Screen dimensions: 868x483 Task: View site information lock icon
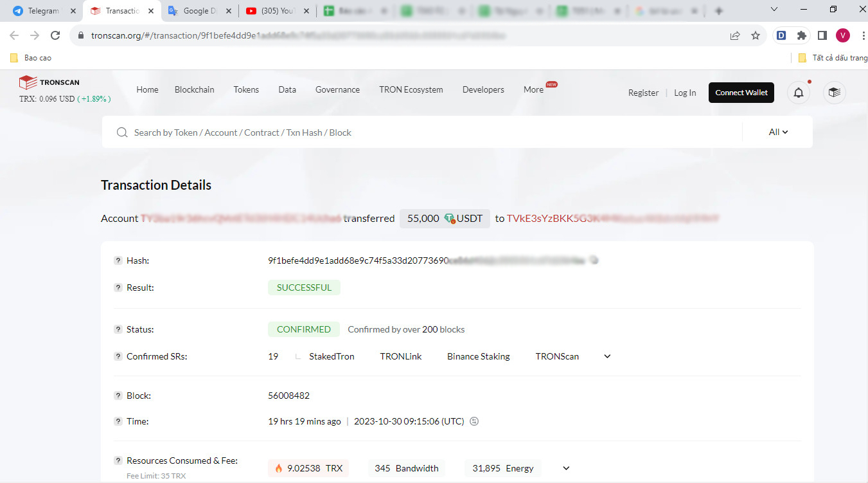pyautogui.click(x=81, y=35)
